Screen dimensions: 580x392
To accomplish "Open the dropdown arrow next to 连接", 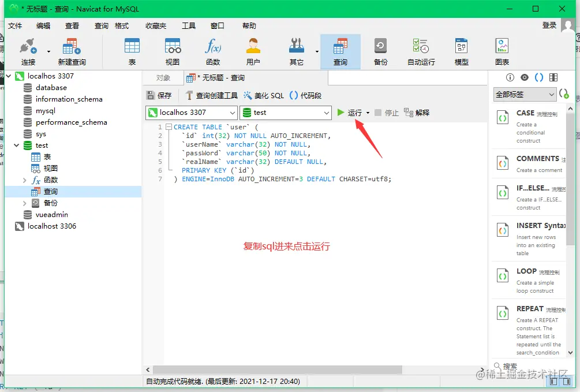I will click(x=48, y=51).
